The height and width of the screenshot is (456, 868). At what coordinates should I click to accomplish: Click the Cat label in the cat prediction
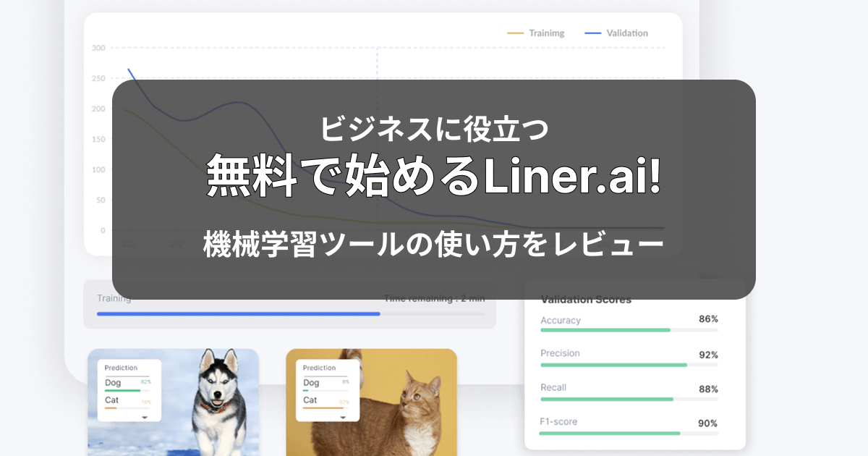click(x=310, y=400)
